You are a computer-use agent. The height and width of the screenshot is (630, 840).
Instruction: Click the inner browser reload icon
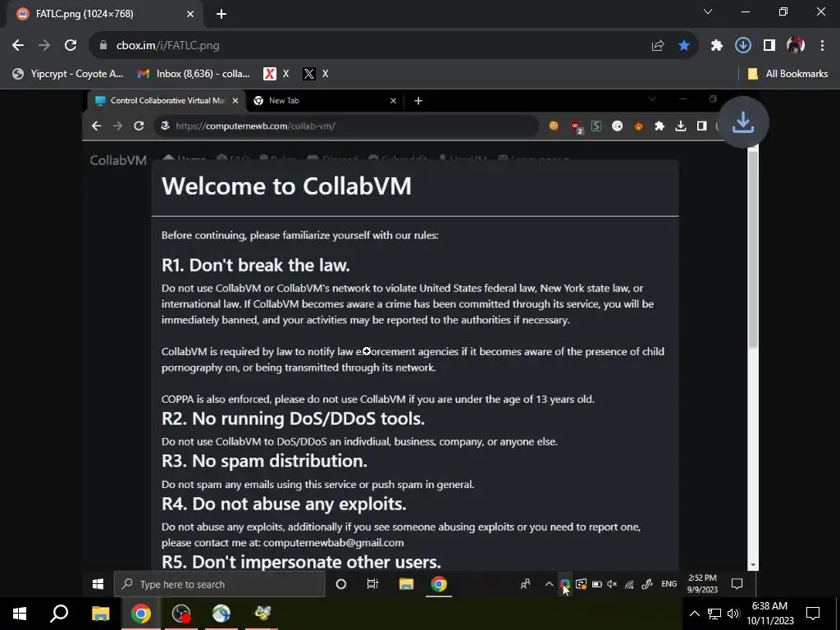[x=139, y=126]
